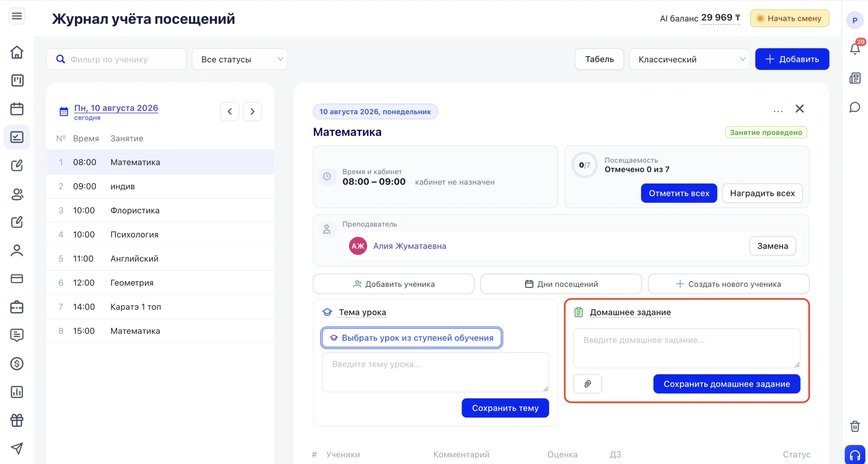Select the 12:00 Геометрия lesson row

(x=160, y=283)
